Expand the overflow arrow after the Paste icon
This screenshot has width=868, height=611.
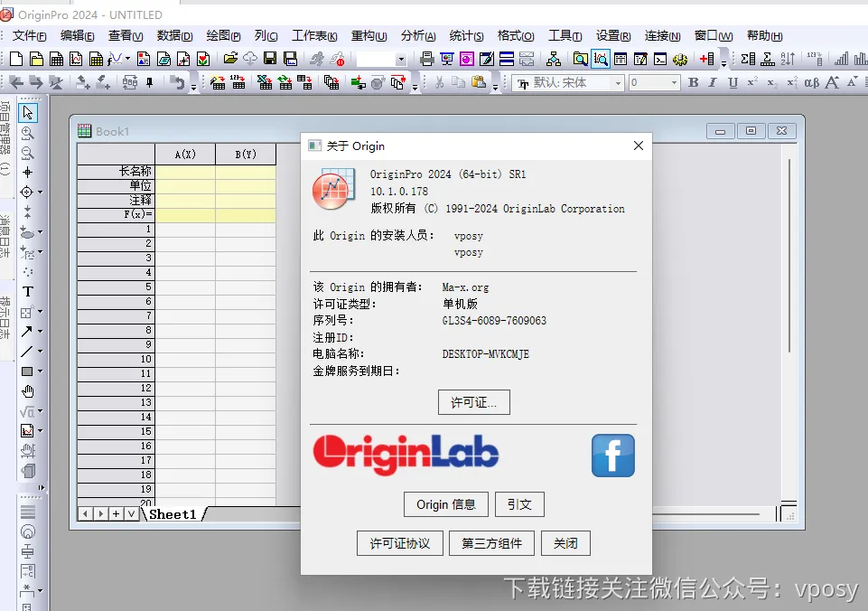pos(496,86)
